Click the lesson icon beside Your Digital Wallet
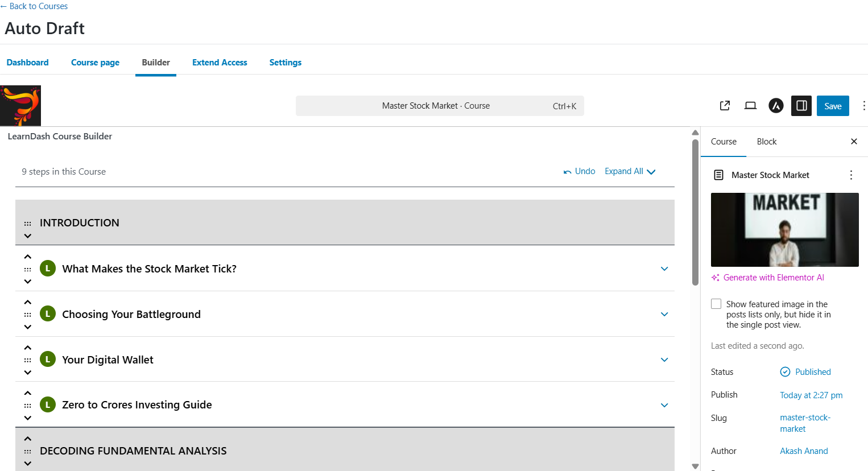Screen dimensions: 868x471 [48, 359]
